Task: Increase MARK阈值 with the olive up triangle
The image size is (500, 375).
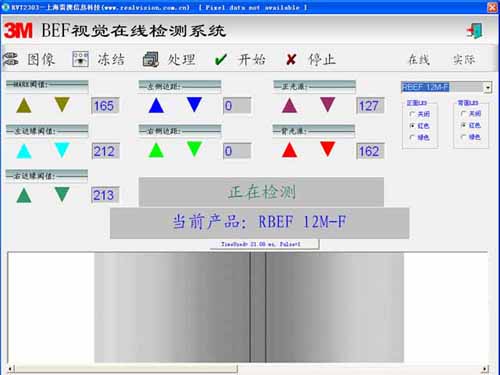Action: (24, 106)
